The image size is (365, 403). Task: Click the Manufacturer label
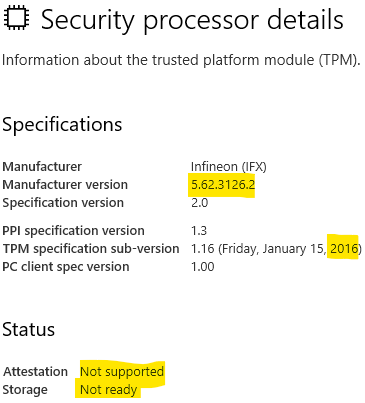42,166
